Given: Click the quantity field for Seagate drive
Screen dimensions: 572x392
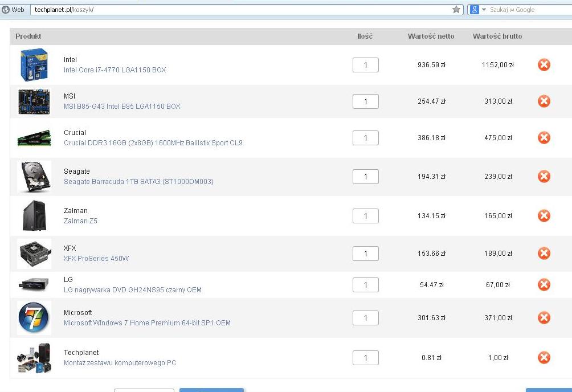Looking at the screenshot, I should [366, 177].
